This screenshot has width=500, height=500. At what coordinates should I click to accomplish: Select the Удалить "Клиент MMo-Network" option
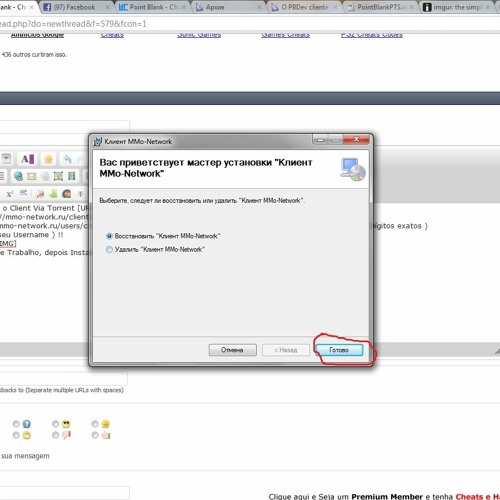pyautogui.click(x=155, y=249)
